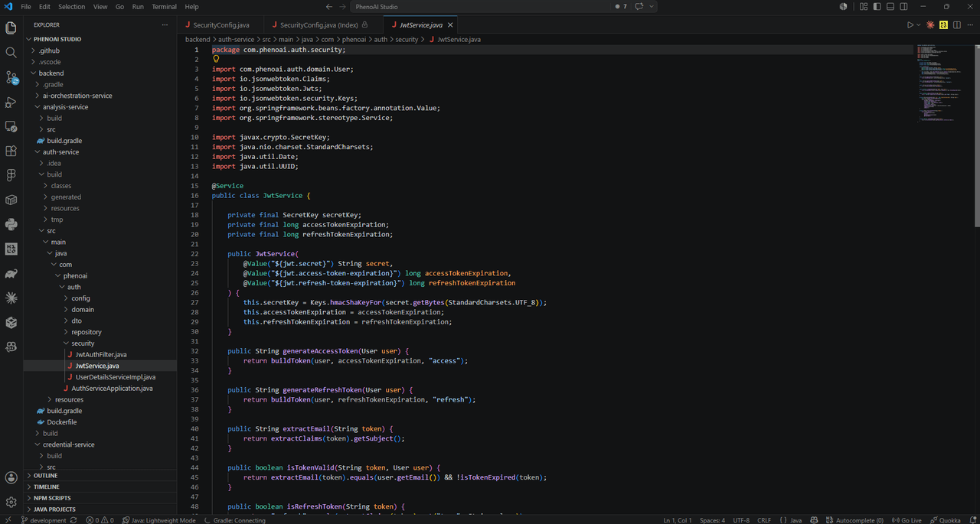Image resolution: width=980 pixels, height=524 pixels.
Task: Open the Terminal menu
Action: tap(164, 7)
